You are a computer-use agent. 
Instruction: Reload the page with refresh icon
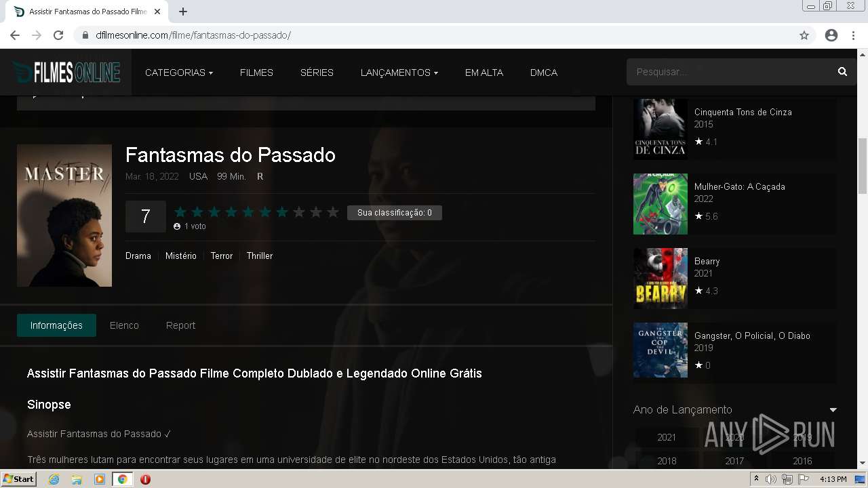(x=58, y=35)
